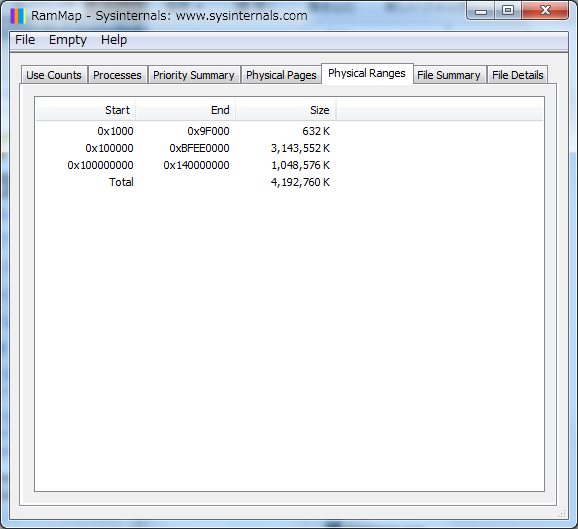
Task: Click the 0x9F000 end address
Action: (x=208, y=131)
